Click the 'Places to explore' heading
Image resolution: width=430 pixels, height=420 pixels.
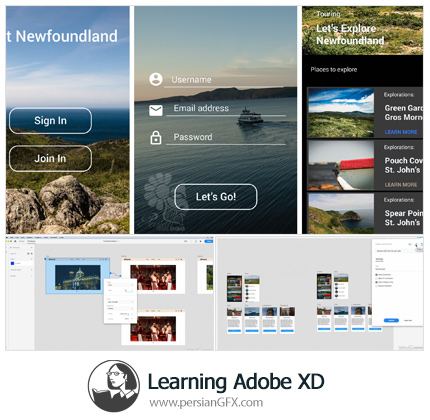click(334, 70)
